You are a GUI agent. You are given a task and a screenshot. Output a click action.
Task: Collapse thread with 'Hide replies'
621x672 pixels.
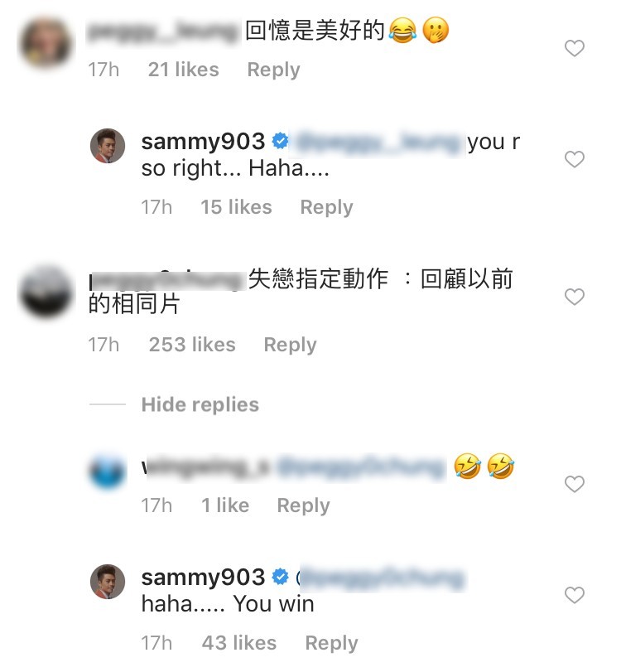(x=200, y=404)
